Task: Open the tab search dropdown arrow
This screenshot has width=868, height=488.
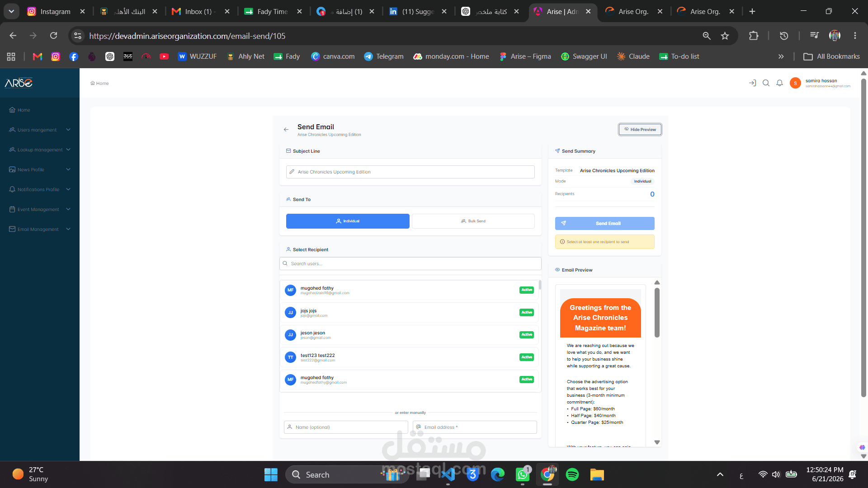Action: click(x=11, y=11)
